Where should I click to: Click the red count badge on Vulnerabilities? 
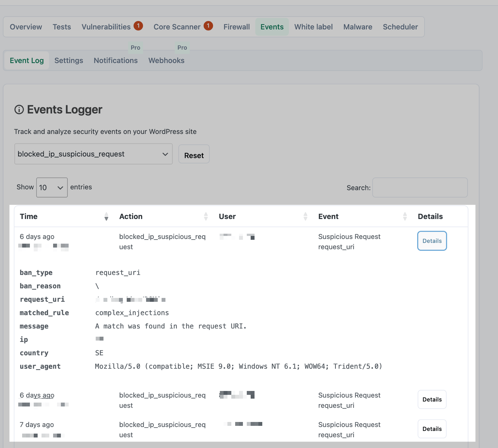tap(138, 25)
